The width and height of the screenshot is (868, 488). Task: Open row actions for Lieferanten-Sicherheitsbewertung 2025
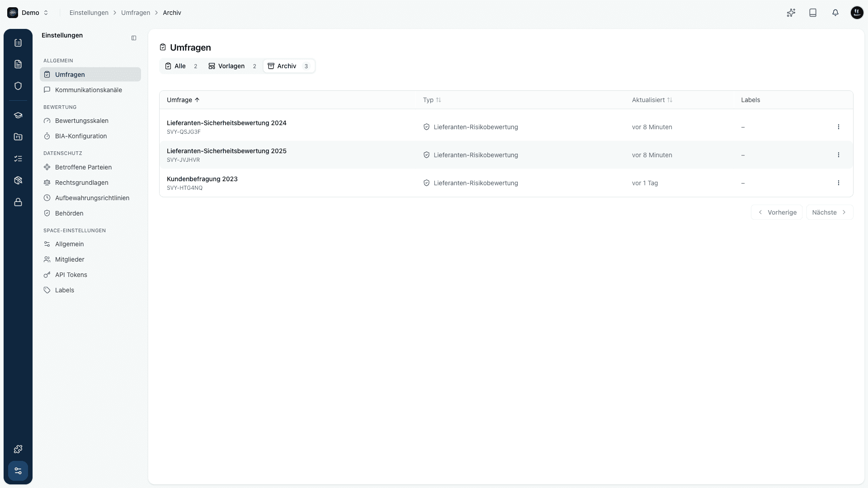coord(838,155)
